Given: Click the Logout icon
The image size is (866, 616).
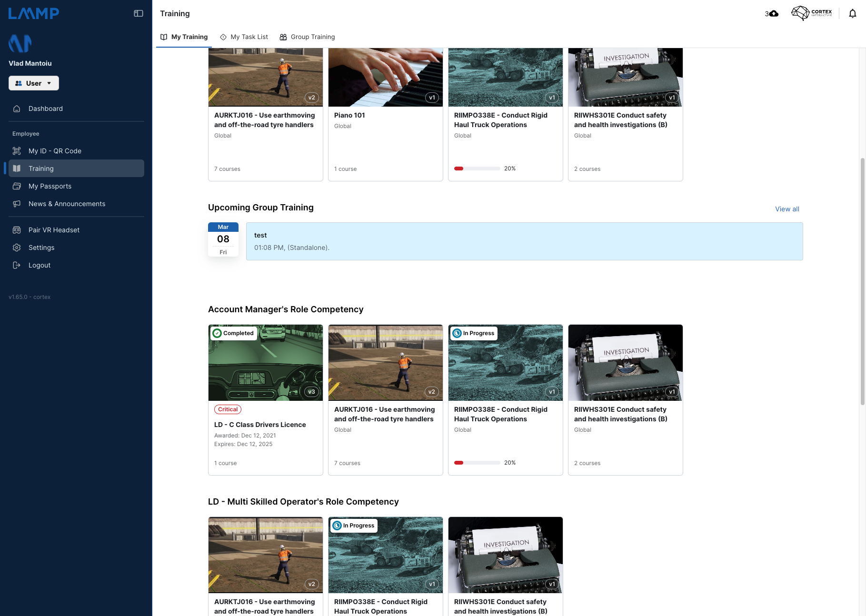Looking at the screenshot, I should click(x=17, y=265).
